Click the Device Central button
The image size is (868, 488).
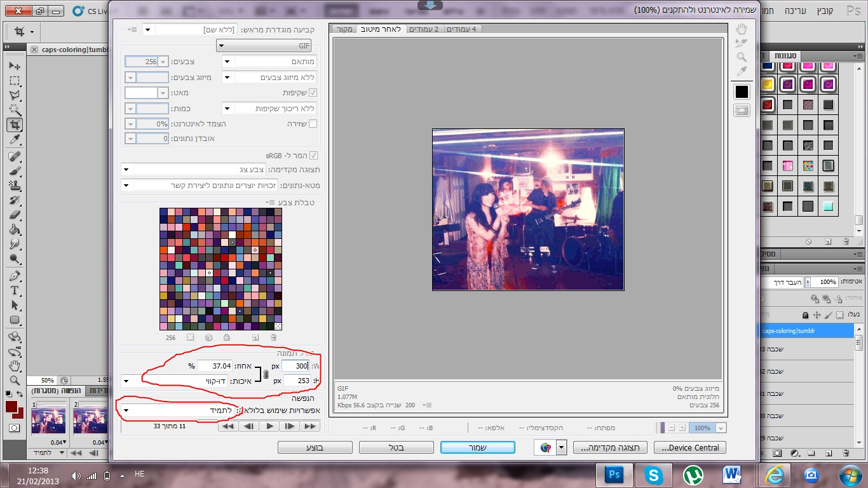tap(690, 447)
